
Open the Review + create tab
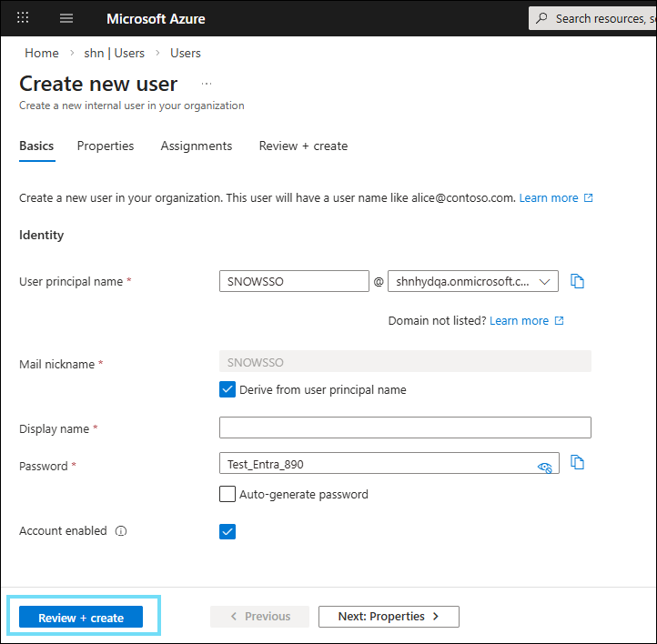[303, 146]
